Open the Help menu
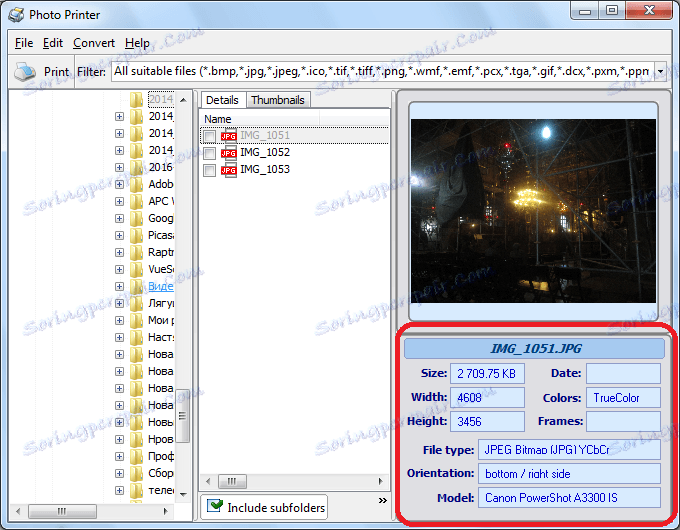The width and height of the screenshot is (680, 530). [x=137, y=43]
